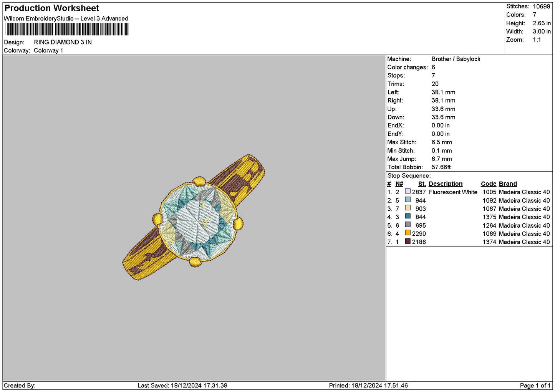Click the maroon swatch for code 1374
Screen dimensions: 555x392
[408, 241]
